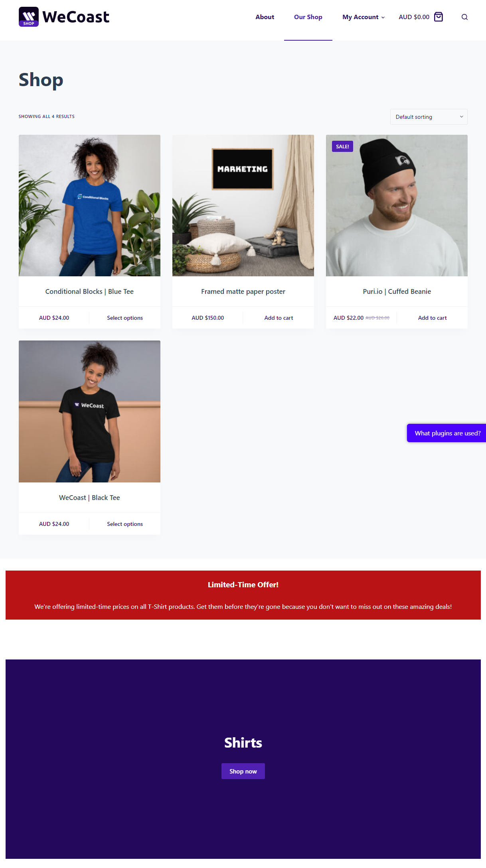This screenshot has height=868, width=486.
Task: Open the About menu item
Action: pos(265,17)
